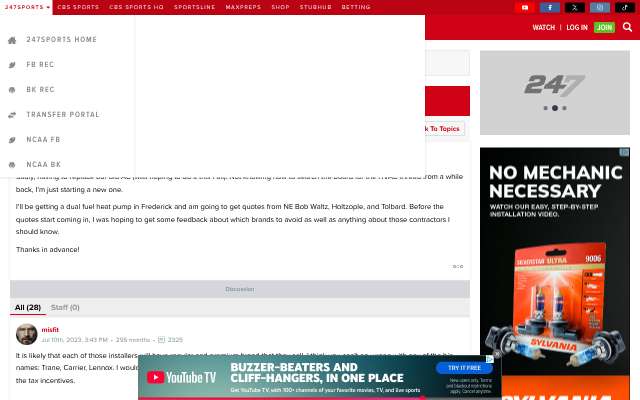This screenshot has width=640, height=400.
Task: Open SportsLine in top bar
Action: coord(194,7)
